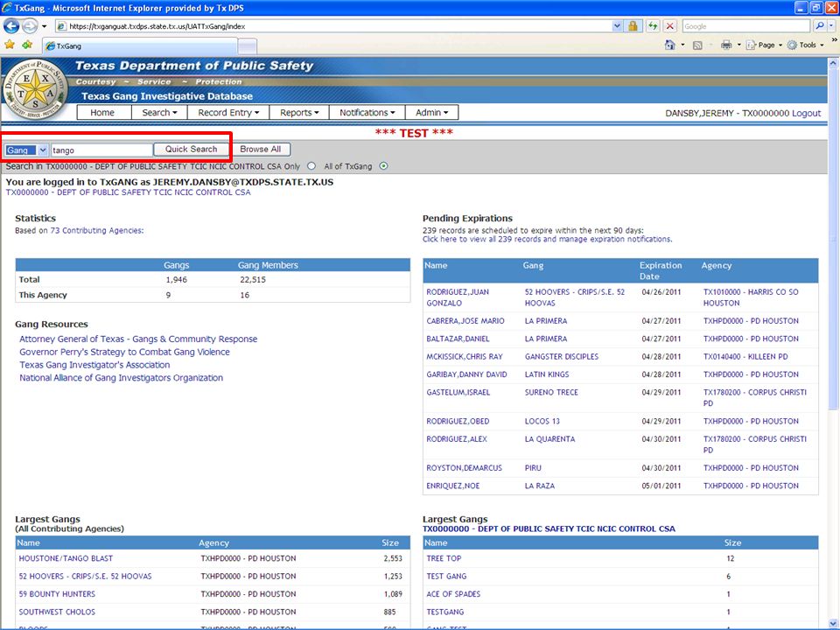
Task: Open Texas Gang Investigator's Association link
Action: tap(94, 365)
